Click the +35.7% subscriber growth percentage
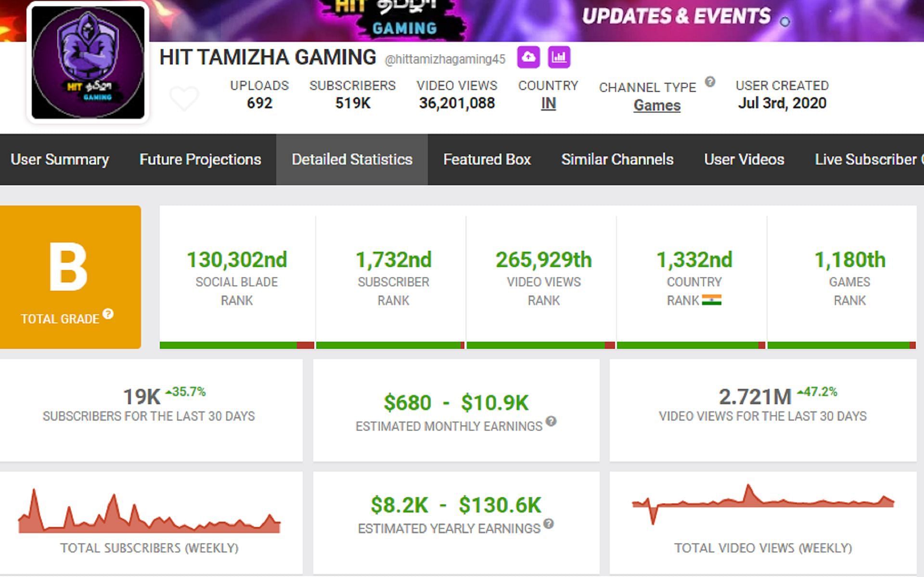 click(185, 392)
